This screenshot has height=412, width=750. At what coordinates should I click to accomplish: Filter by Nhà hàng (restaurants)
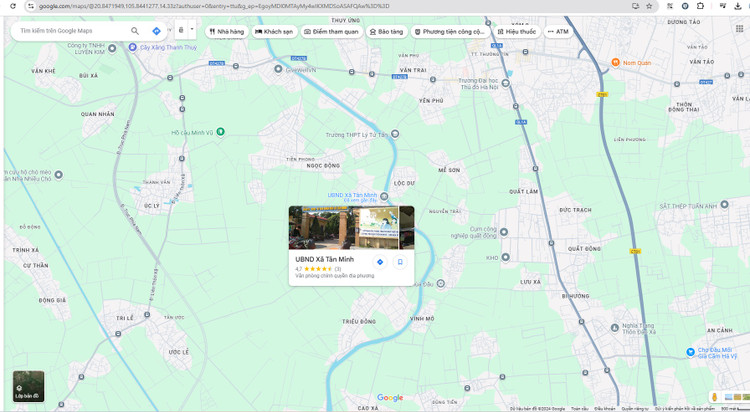[227, 32]
